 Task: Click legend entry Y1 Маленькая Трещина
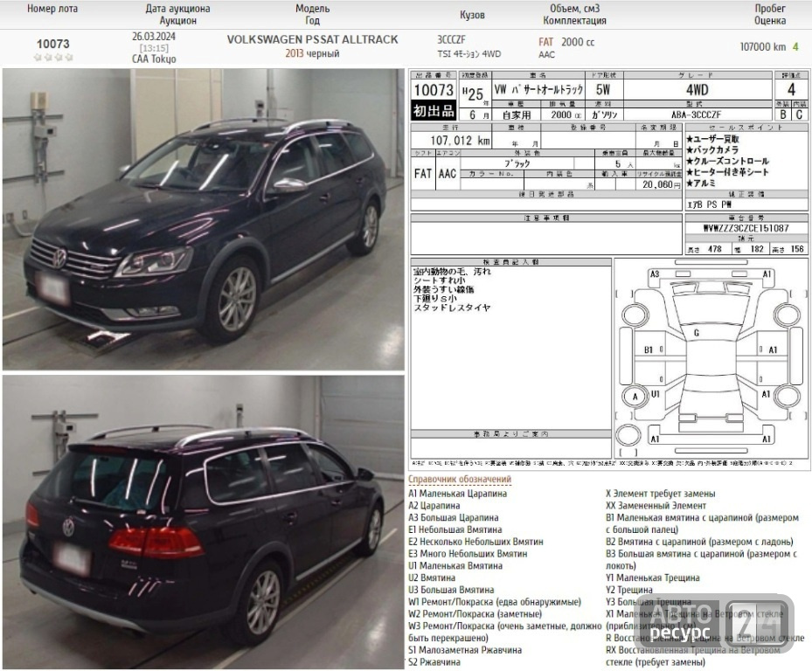pyautogui.click(x=653, y=578)
